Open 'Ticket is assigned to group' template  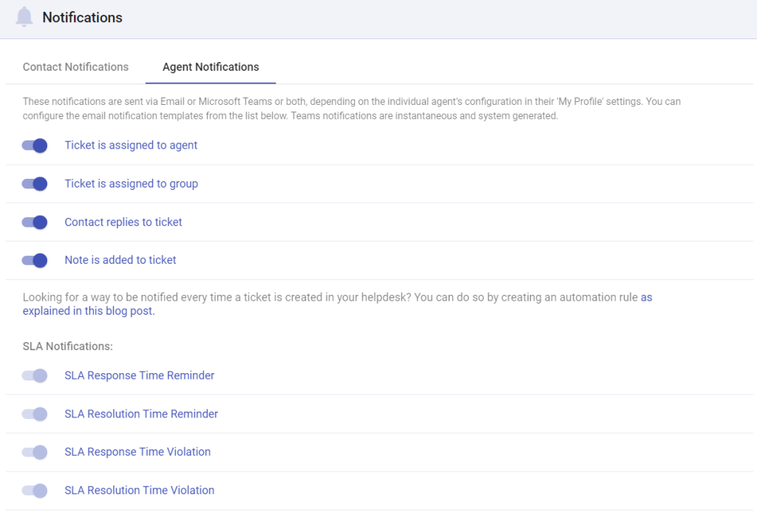click(x=131, y=184)
